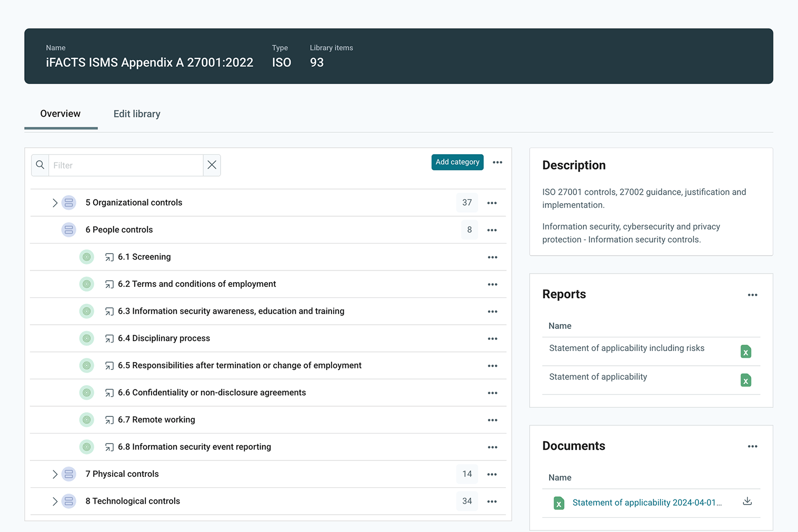
Task: Open the more options menu for Documents panel
Action: point(752,446)
